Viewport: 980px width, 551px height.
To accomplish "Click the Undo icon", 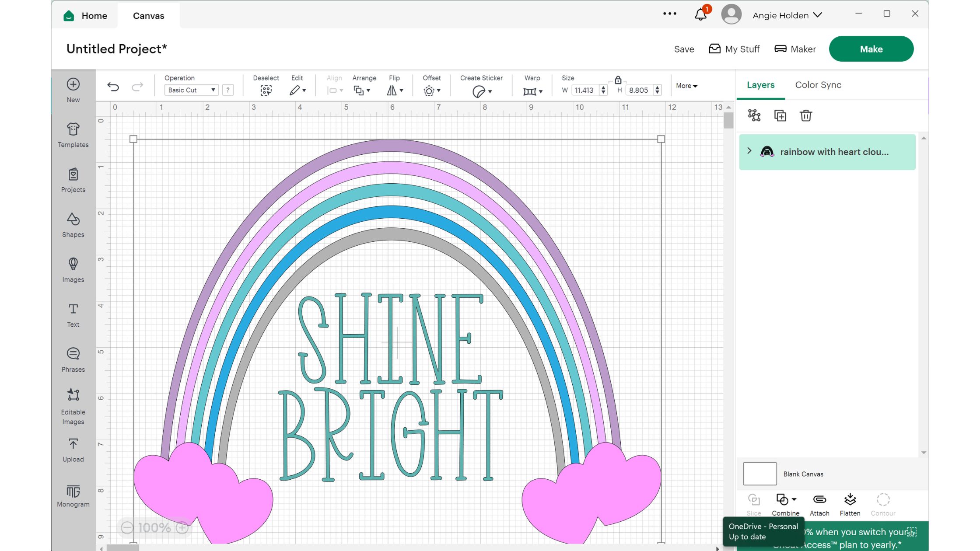I will point(113,86).
